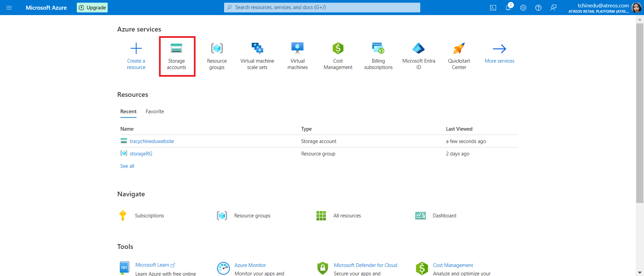
Task: Open the Cost Management link under Tools
Action: tap(453, 265)
